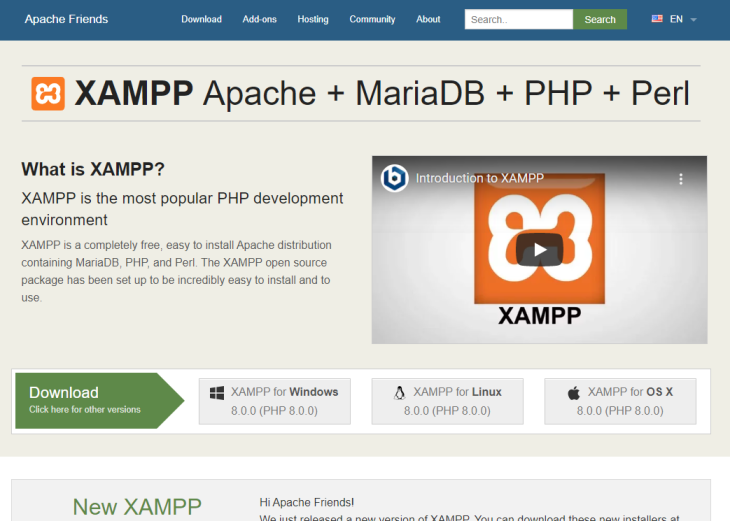The image size is (730, 521).
Task: Download XAMPP for Windows 8.0.0
Action: coord(275,401)
